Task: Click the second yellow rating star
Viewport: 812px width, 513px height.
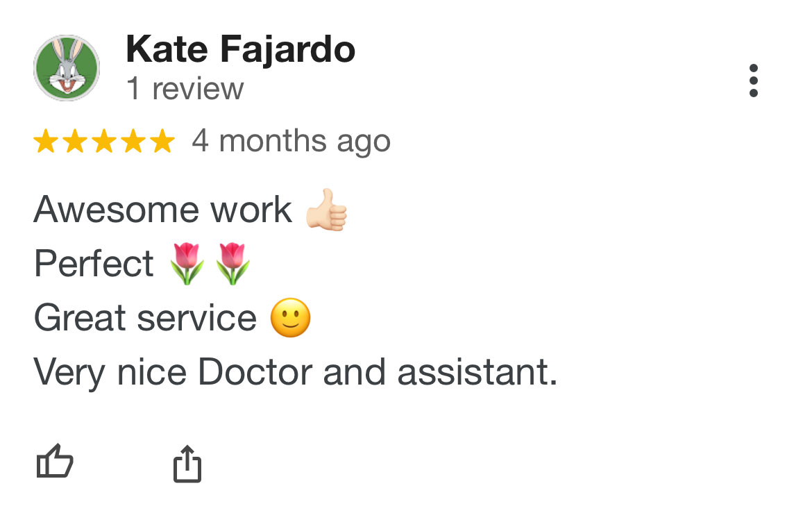Action: pos(74,141)
